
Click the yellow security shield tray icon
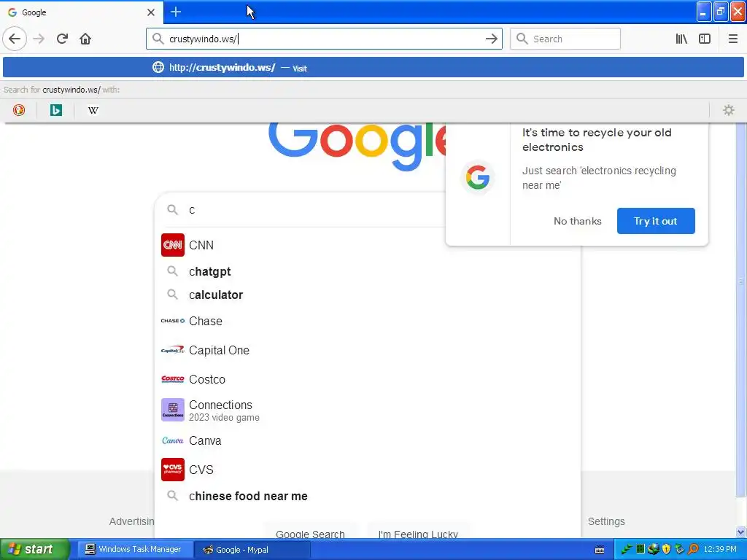click(x=666, y=549)
